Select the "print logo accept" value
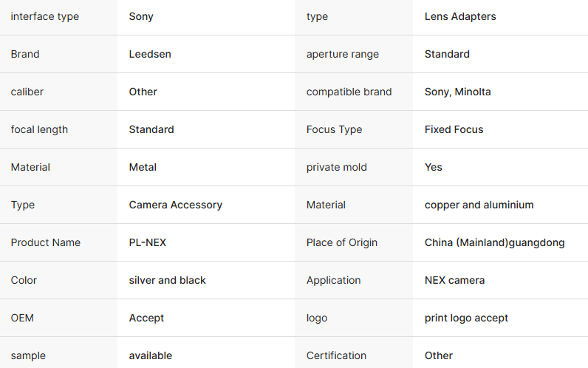This screenshot has height=368, width=588. pos(466,318)
